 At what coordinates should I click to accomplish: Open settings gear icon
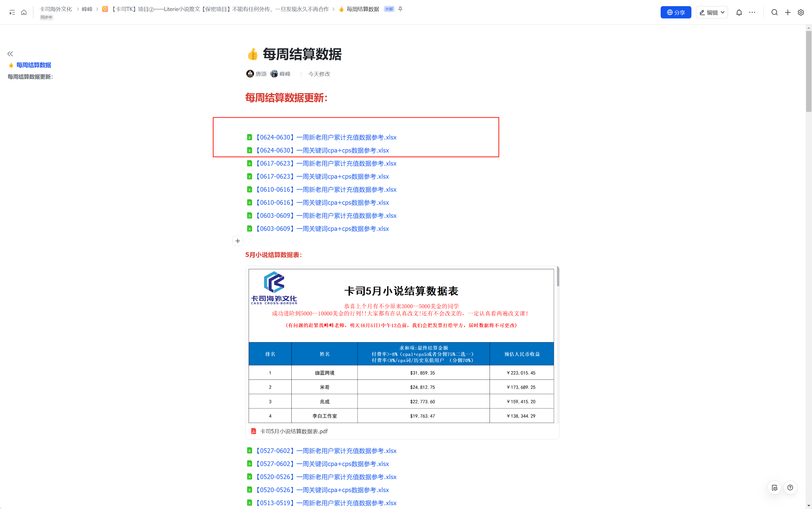click(x=800, y=13)
